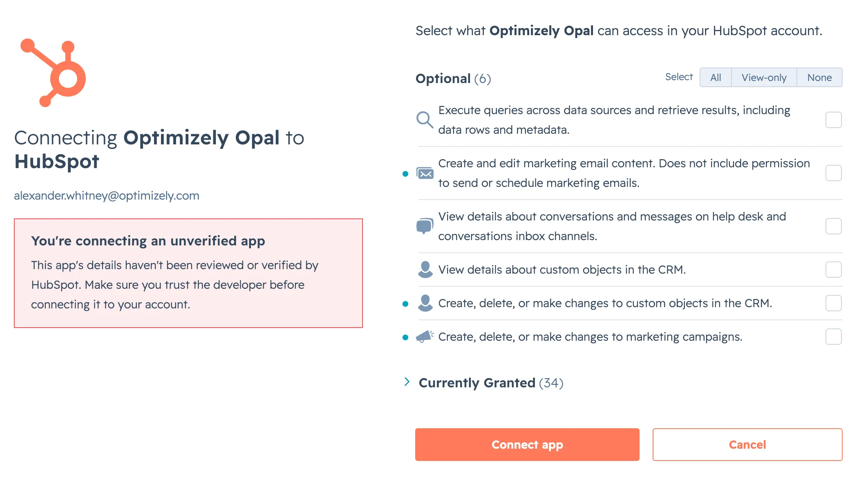This screenshot has height=481, width=868.
Task: Expand the Currently Granted section chevron
Action: 407,382
